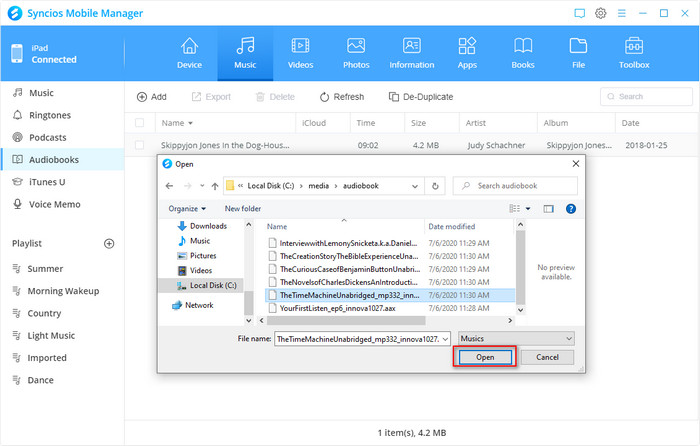700x446 pixels.
Task: Click De-Duplicate in the toolbar
Action: coord(421,97)
